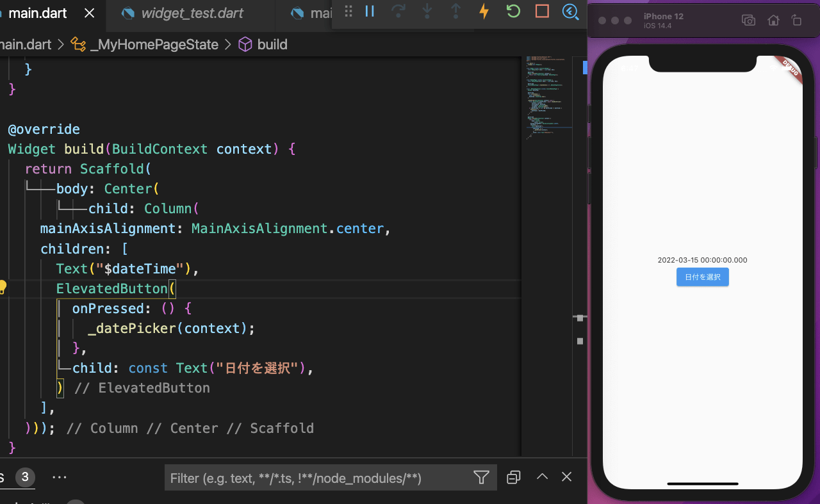Stop debugging with the red square
Screen dimensions: 820x504
coord(542,12)
